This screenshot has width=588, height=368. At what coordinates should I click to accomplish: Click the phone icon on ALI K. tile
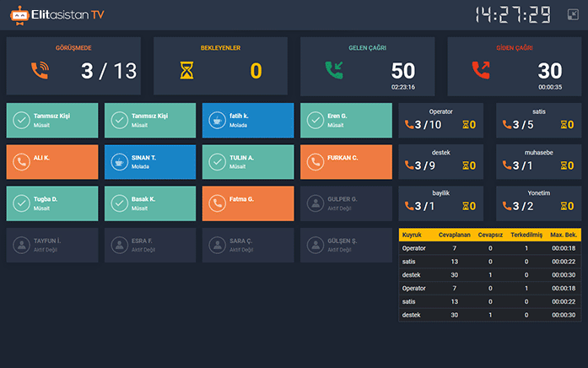(x=21, y=162)
